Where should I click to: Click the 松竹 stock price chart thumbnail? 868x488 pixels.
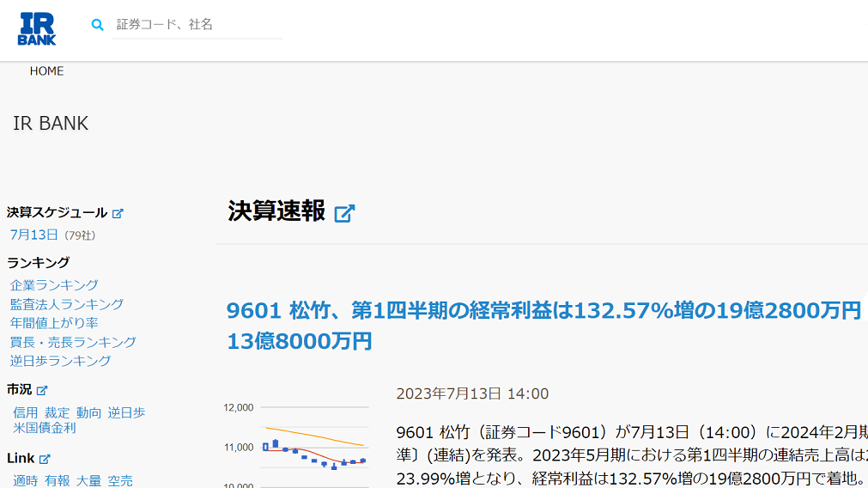[x=296, y=442]
